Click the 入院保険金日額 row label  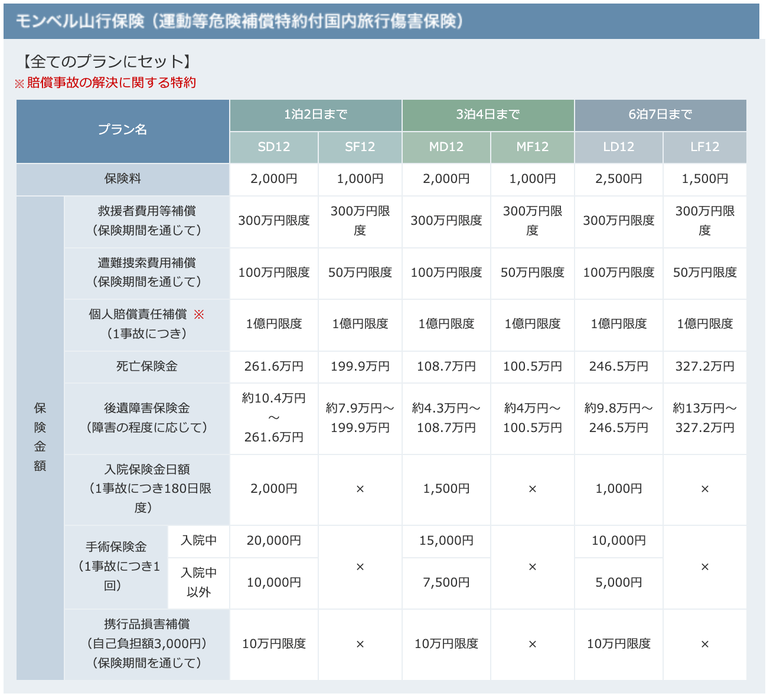tap(147, 489)
